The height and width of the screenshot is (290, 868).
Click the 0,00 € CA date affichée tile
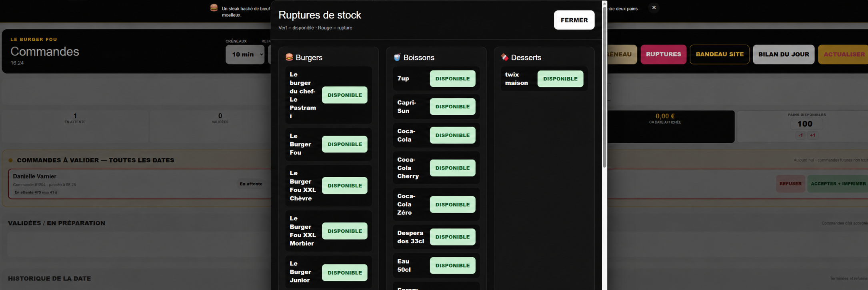(671, 127)
